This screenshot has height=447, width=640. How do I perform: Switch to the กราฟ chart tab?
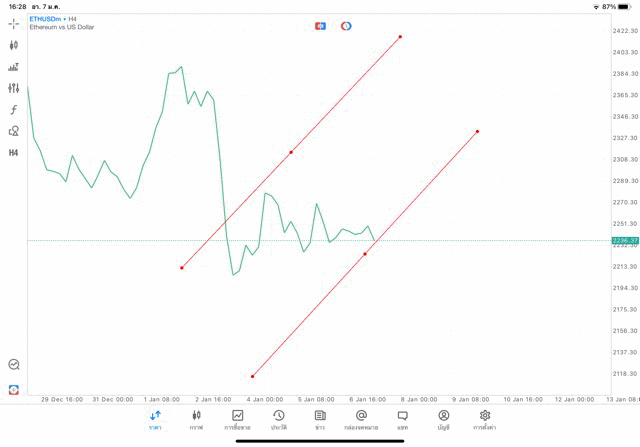(196, 419)
